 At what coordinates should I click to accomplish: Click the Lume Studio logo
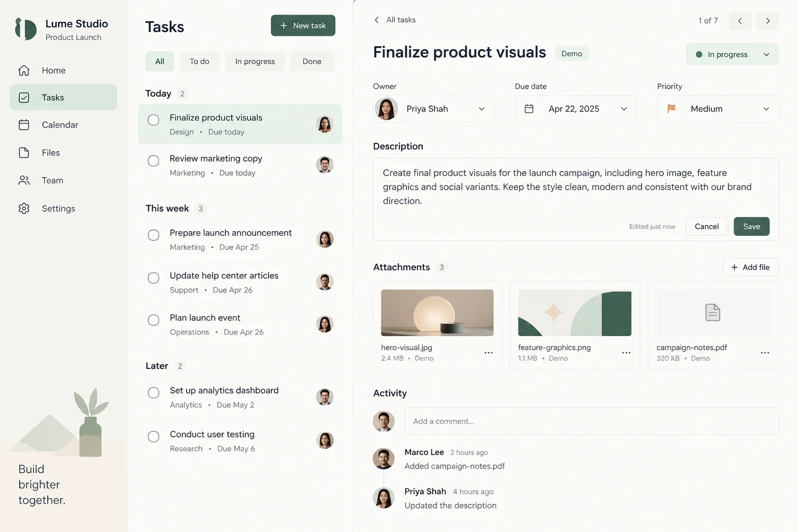(26, 29)
